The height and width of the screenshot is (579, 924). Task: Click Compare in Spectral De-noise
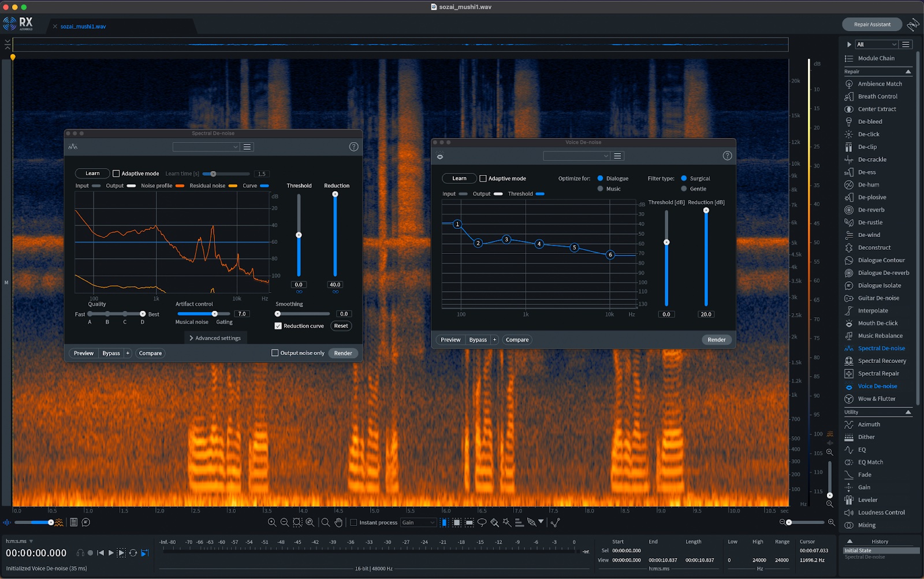coord(150,353)
